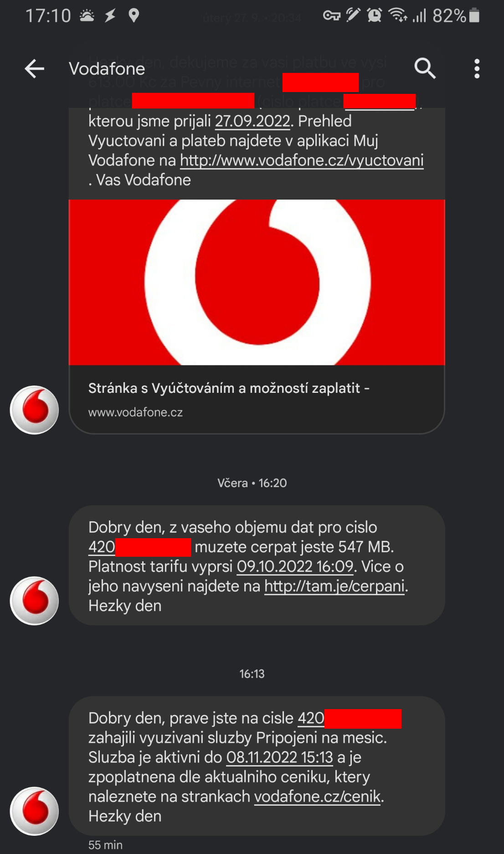
Task: Open search in the Vodafone conversation
Action: click(x=425, y=69)
